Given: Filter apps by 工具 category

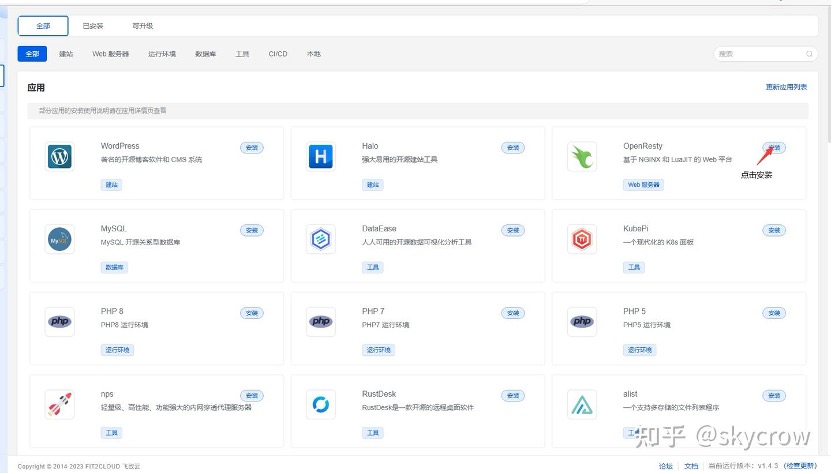Looking at the screenshot, I should [x=242, y=54].
